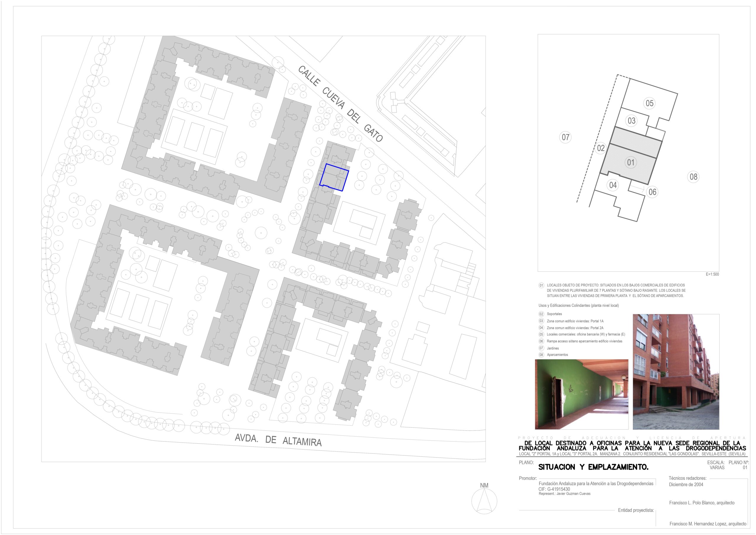Open the red brick apartment building photograph
The image size is (756, 535).
[676, 372]
